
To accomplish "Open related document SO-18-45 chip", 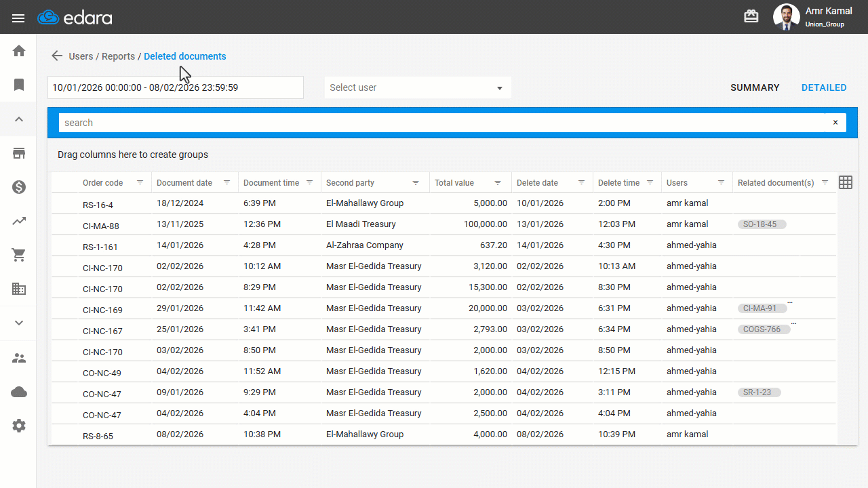I will 762,224.
